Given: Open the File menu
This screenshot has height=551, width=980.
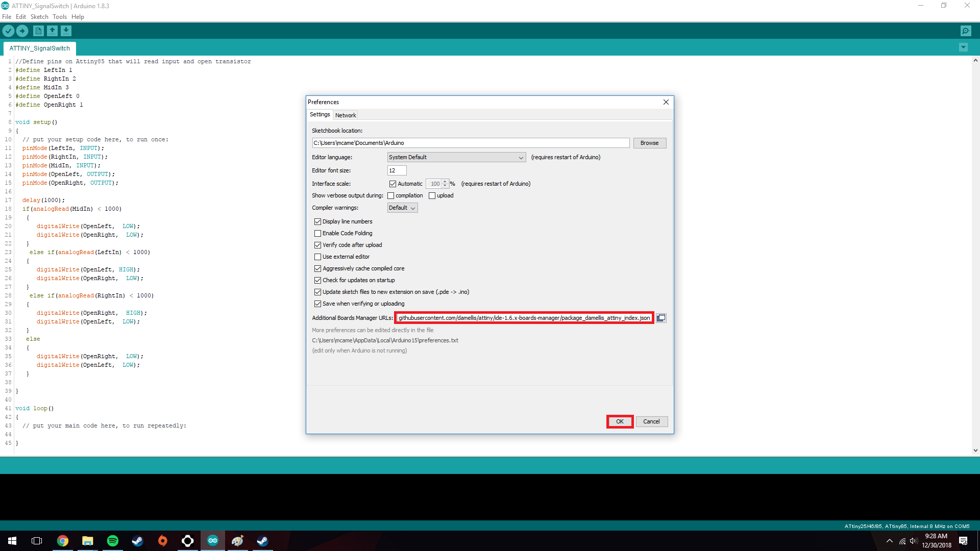Looking at the screenshot, I should pos(7,17).
